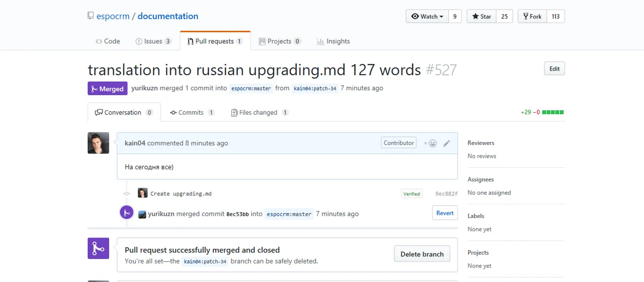Click the +29 −0 diffstat indicator

pos(542,112)
